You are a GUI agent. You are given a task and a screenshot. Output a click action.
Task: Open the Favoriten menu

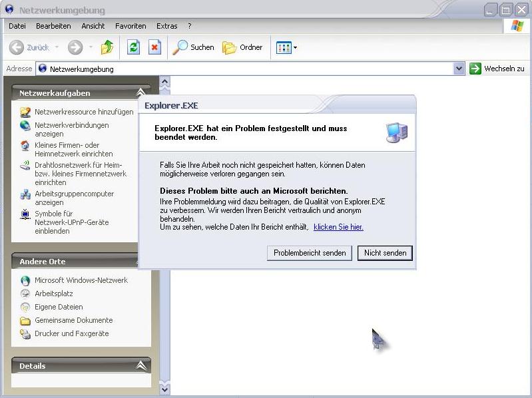131,26
